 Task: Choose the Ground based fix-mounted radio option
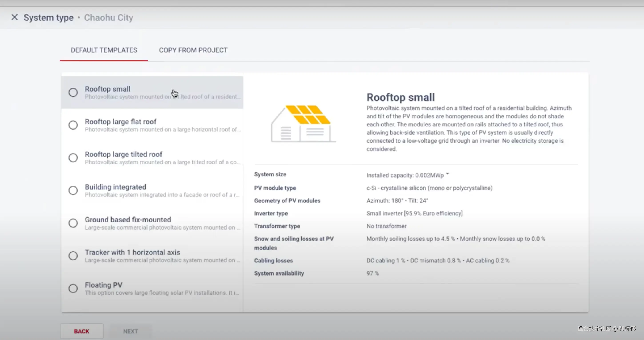73,223
